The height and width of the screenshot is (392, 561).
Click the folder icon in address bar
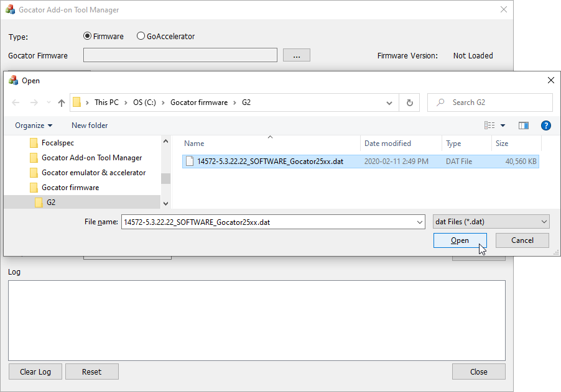pos(76,103)
